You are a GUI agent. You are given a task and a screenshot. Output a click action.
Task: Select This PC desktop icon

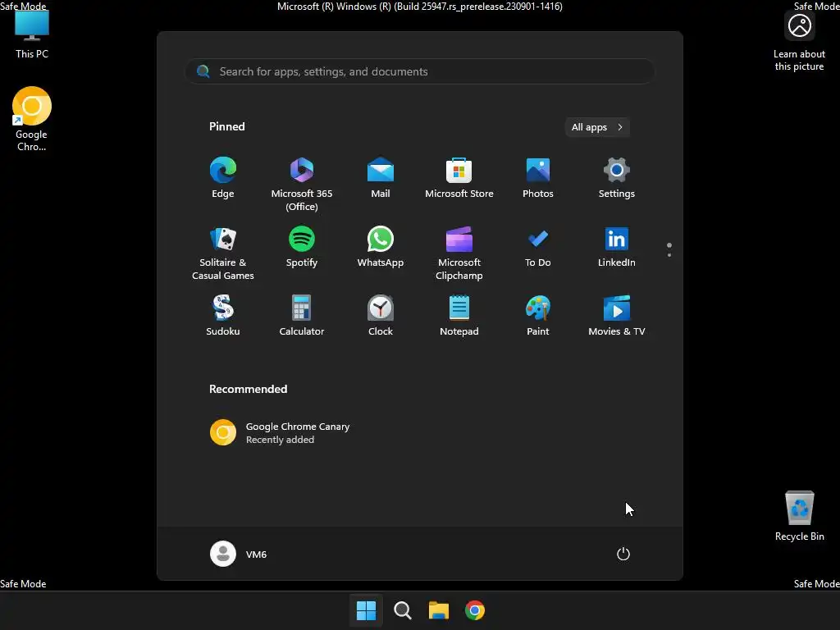pos(32,34)
